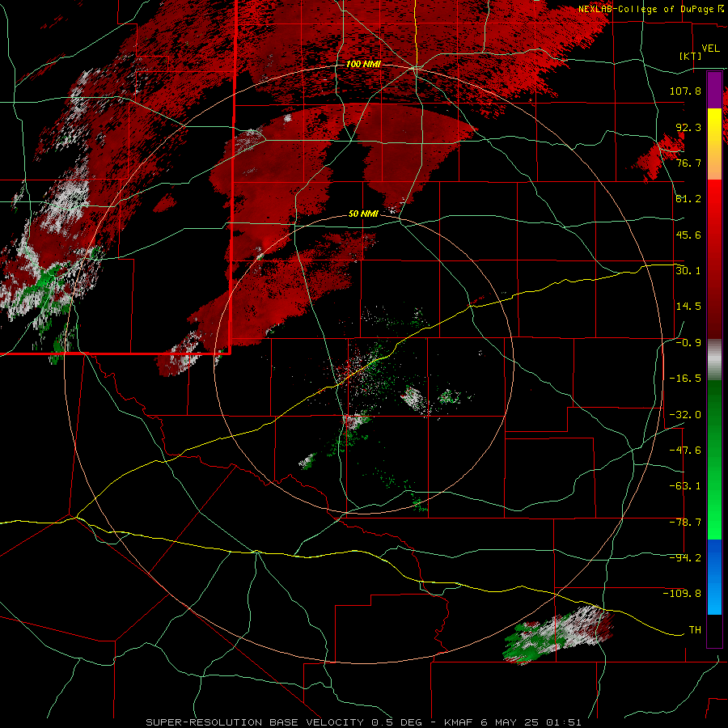Click the 45.6 velocity scale value

pyautogui.click(x=688, y=235)
